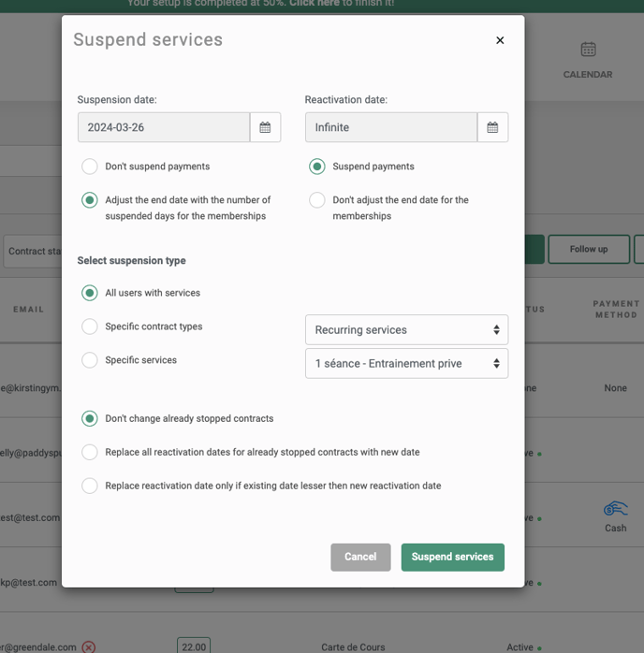Open the Calendar icon in the top navigation
Screen dimensions: 644x653
(588, 50)
